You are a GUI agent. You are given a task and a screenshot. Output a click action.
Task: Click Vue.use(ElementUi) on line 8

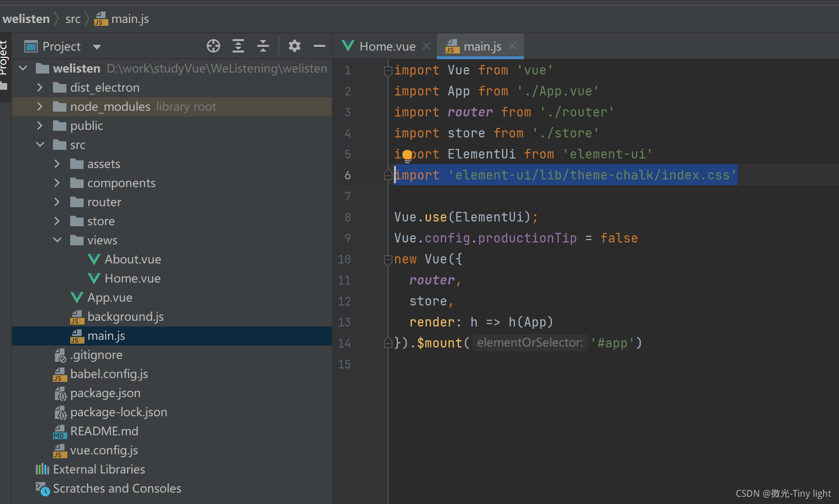462,217
